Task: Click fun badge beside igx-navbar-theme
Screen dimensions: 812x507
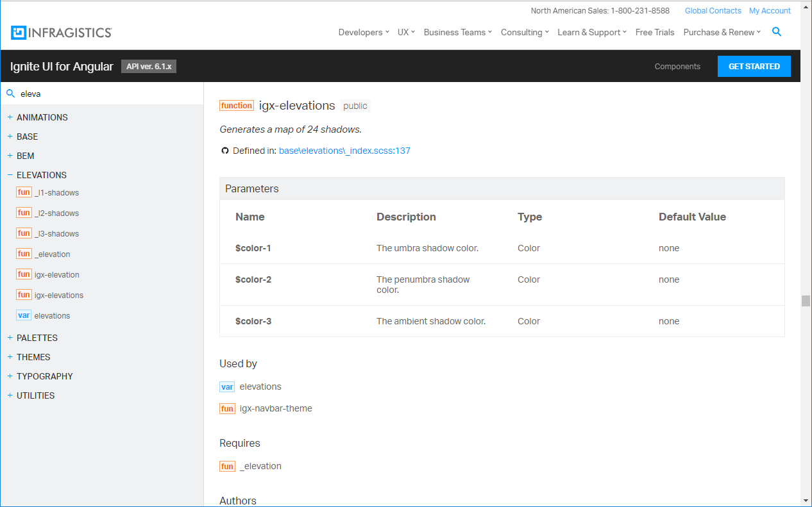Action: point(227,409)
